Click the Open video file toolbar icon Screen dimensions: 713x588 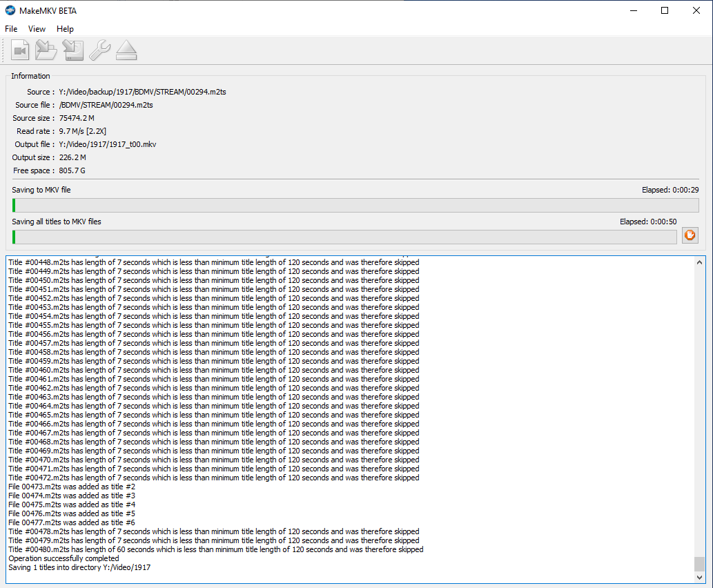20,50
